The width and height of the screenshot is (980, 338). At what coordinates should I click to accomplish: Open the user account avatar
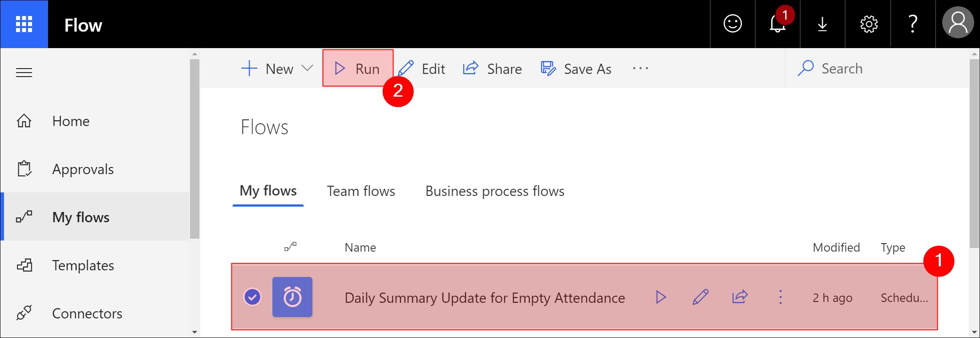958,24
